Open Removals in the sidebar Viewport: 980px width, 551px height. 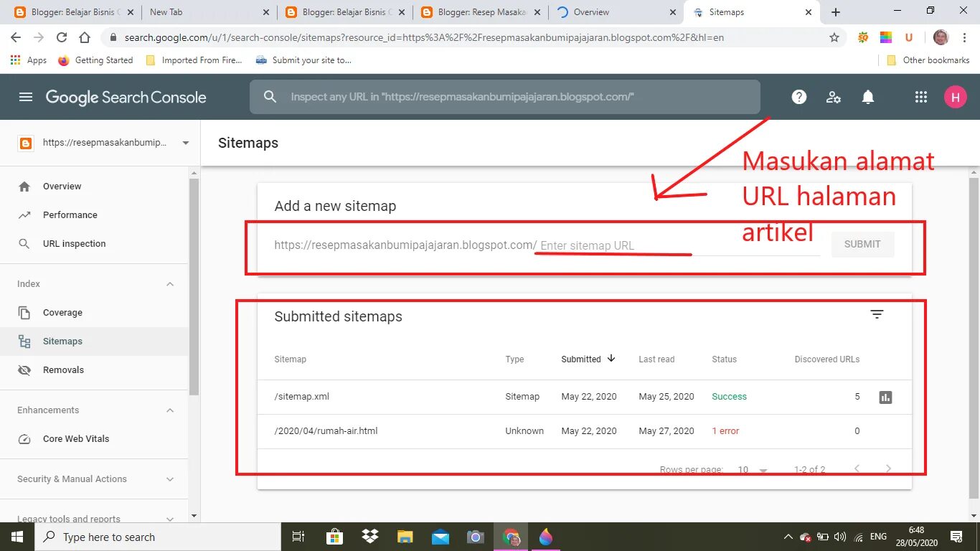[94, 370]
